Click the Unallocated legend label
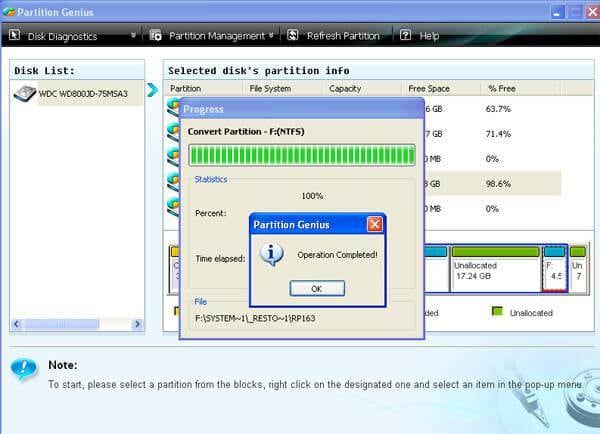This screenshot has width=600, height=434. click(x=531, y=313)
